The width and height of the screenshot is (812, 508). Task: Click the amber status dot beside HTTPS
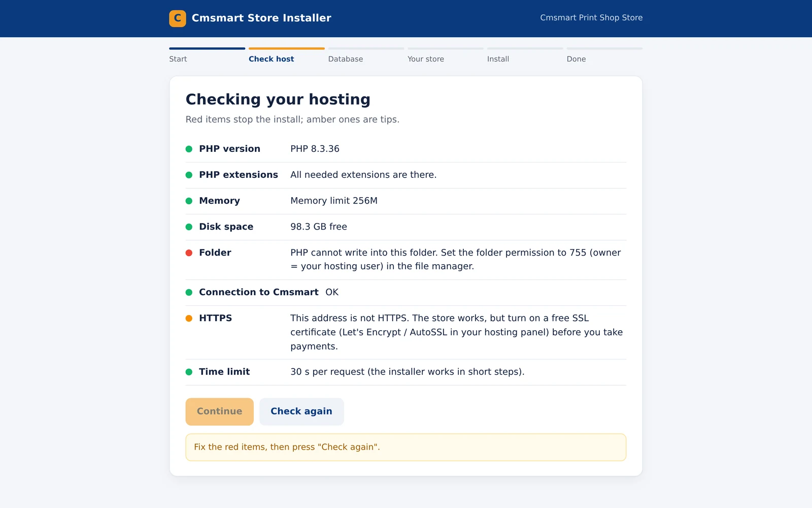pyautogui.click(x=189, y=318)
